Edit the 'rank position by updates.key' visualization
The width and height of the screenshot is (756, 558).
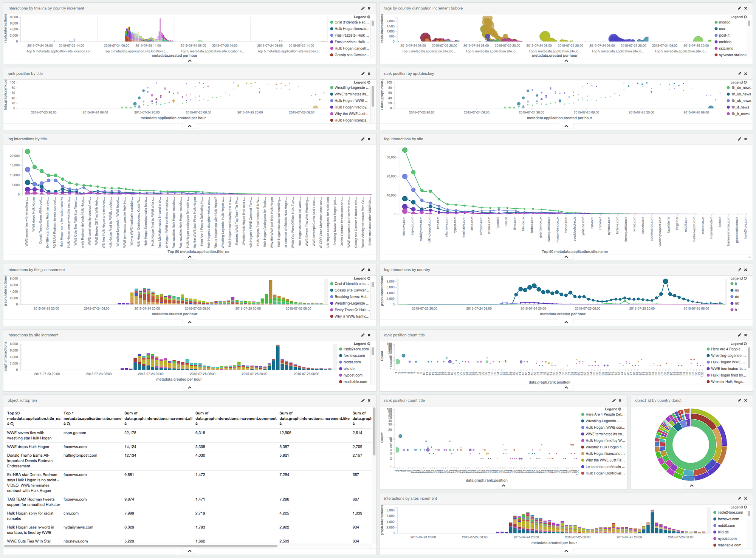pos(739,74)
